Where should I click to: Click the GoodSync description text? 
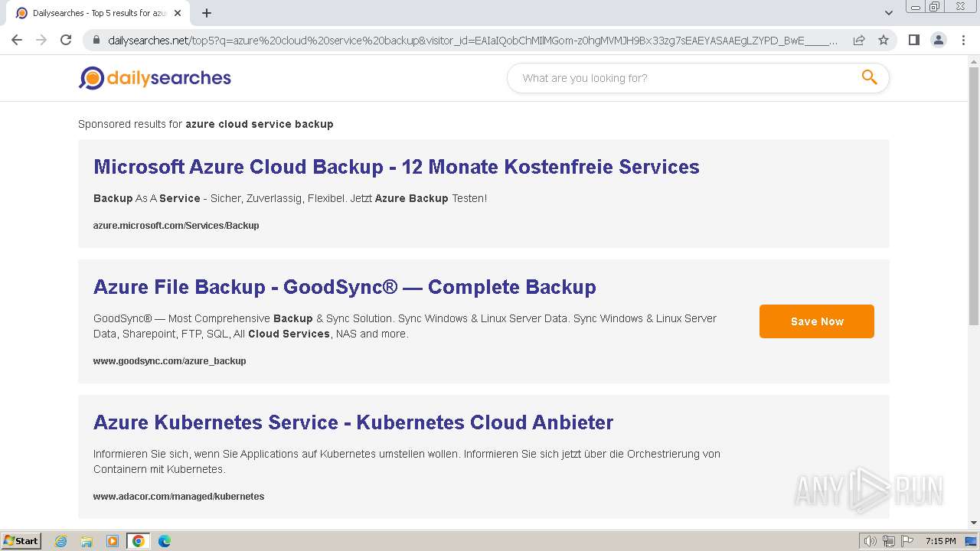point(405,326)
